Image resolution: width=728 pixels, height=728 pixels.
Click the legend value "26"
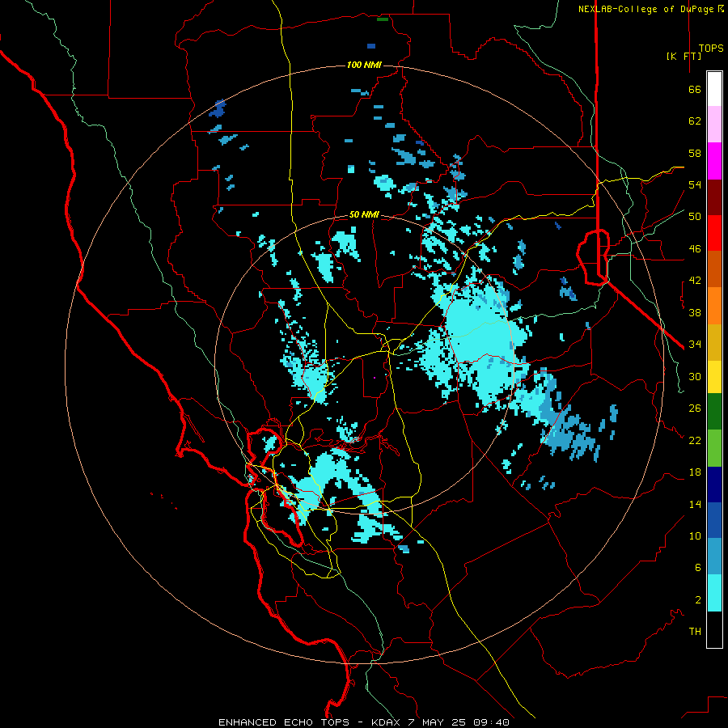click(695, 408)
